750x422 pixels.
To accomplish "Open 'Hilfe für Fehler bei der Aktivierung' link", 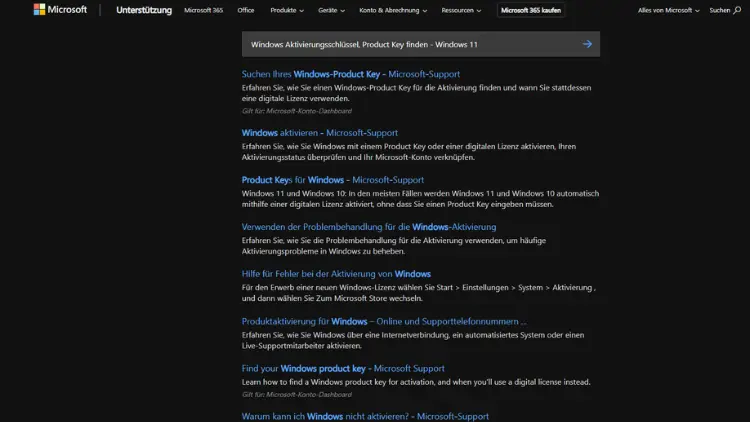I will click(x=336, y=274).
